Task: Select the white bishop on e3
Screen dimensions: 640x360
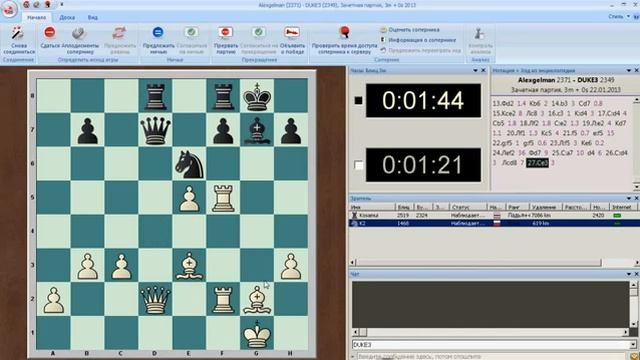Action: (x=189, y=265)
